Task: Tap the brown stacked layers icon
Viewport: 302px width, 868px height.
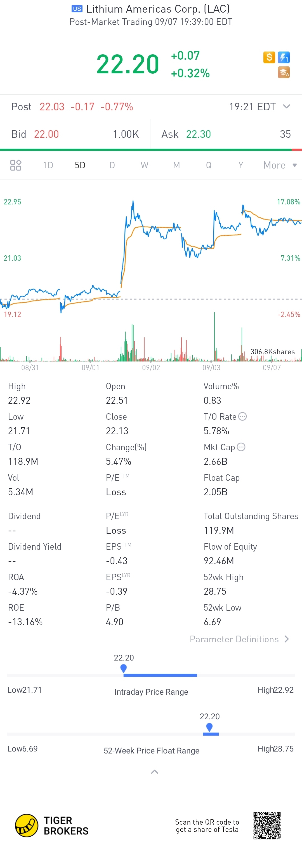Action: coord(284,72)
